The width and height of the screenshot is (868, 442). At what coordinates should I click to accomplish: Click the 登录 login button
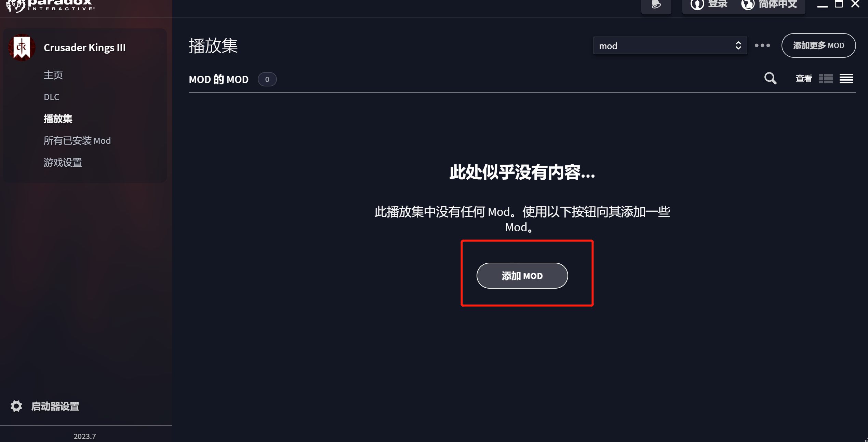pyautogui.click(x=709, y=5)
